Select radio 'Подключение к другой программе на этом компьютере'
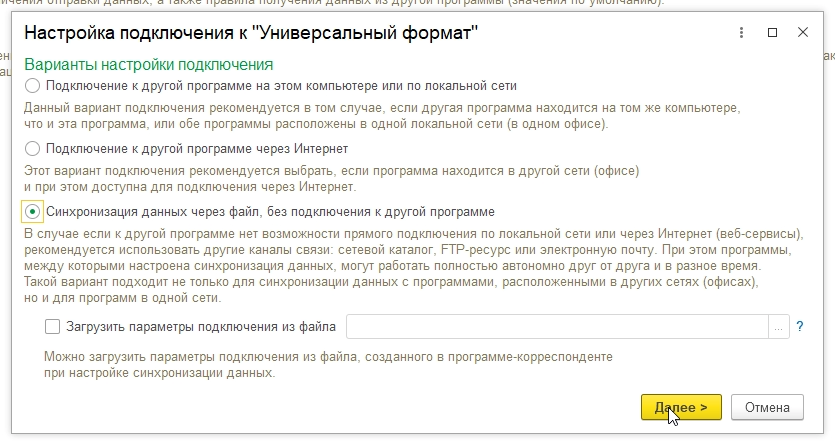This screenshot has height=448, width=835. click(33, 86)
